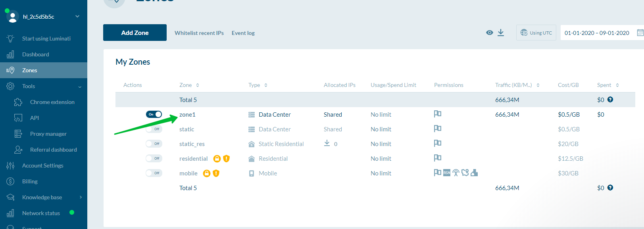Click the download icon in the toolbar
Image resolution: width=644 pixels, height=229 pixels.
point(501,33)
